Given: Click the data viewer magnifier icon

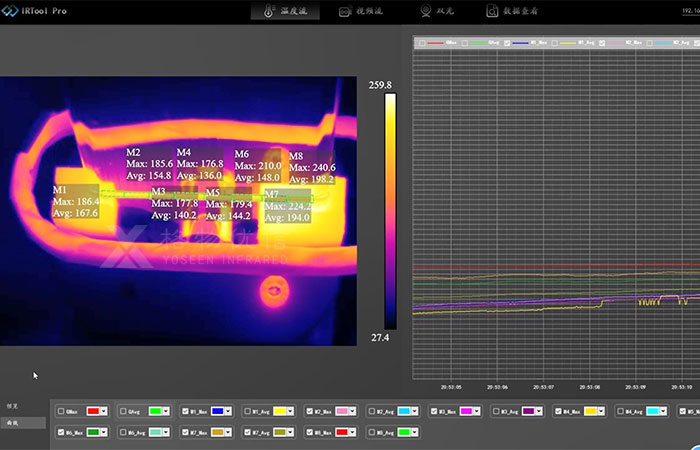Looking at the screenshot, I should (x=492, y=12).
